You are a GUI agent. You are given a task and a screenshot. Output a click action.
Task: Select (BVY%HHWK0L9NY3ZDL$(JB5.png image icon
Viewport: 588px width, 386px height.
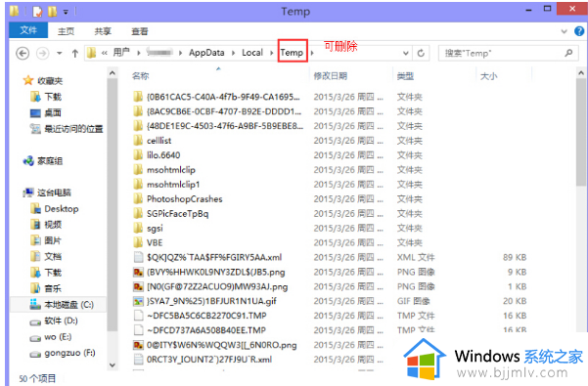[138, 272]
